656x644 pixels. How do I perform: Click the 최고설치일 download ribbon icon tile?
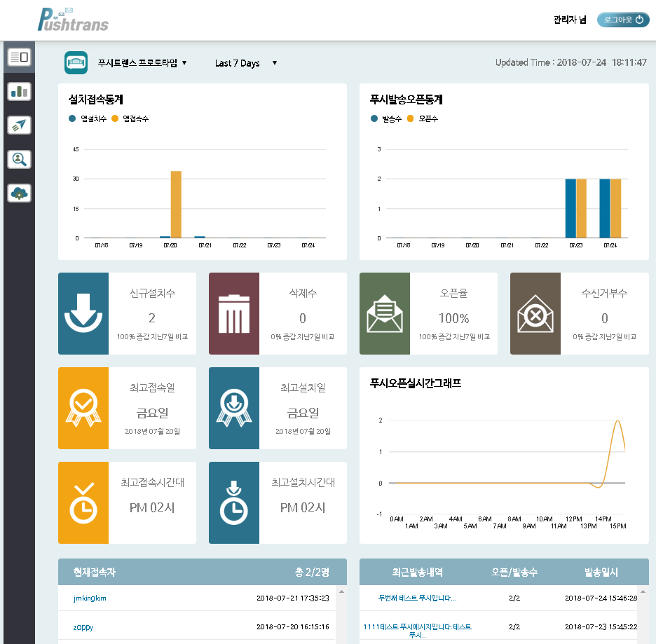pyautogui.click(x=234, y=408)
